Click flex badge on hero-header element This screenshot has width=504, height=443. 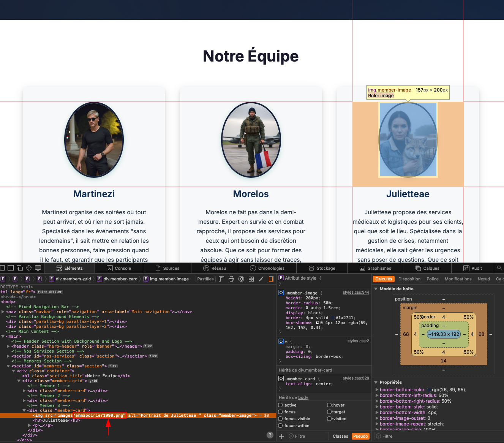[x=148, y=346]
